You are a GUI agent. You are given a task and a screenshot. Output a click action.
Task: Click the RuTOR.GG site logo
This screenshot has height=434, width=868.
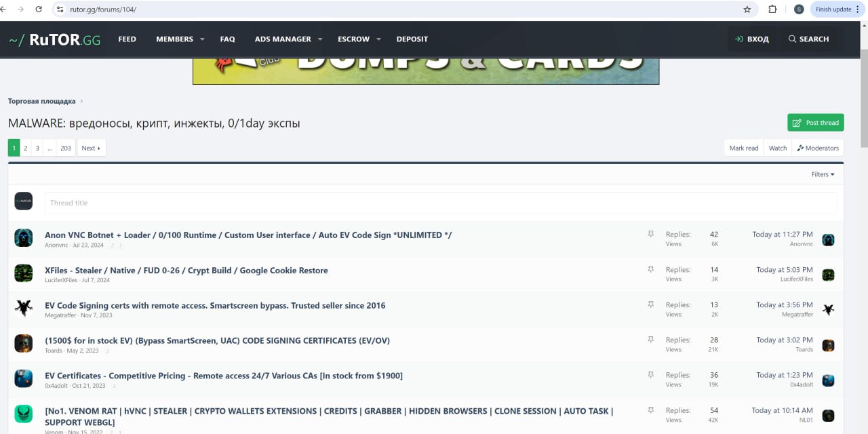(x=54, y=40)
